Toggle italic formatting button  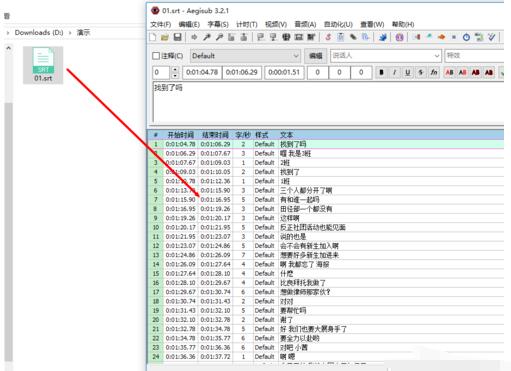tap(394, 72)
